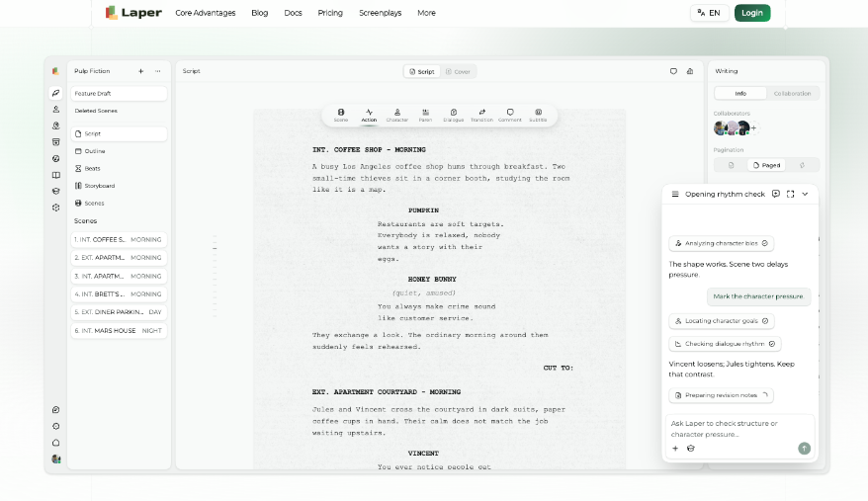The width and height of the screenshot is (868, 501).
Task: Click the header icon beside the comment bubble
Action: click(x=690, y=71)
